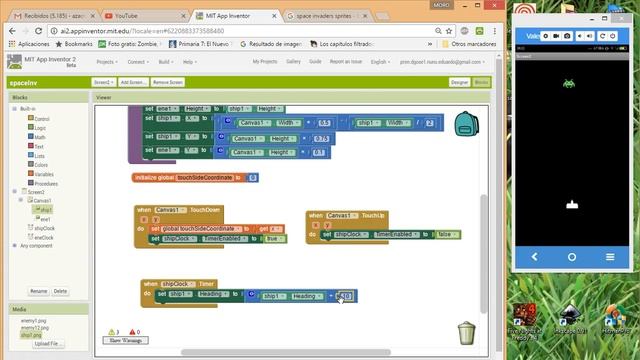Open the false value dropdown in TouchUp block

pos(447,235)
